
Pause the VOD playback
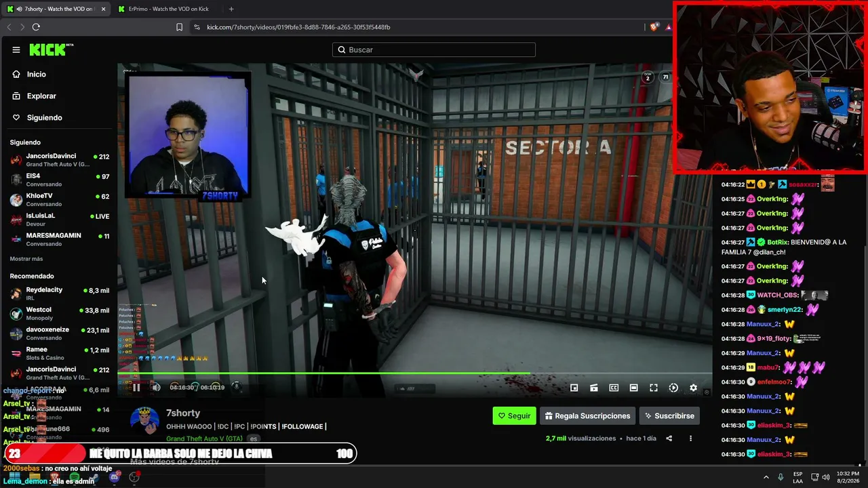(136, 388)
